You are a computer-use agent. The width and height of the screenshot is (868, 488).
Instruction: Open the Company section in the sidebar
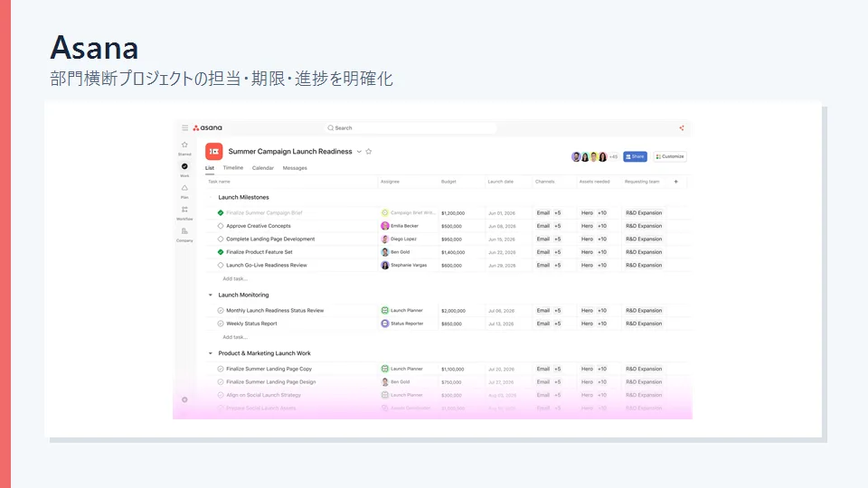[x=184, y=235]
